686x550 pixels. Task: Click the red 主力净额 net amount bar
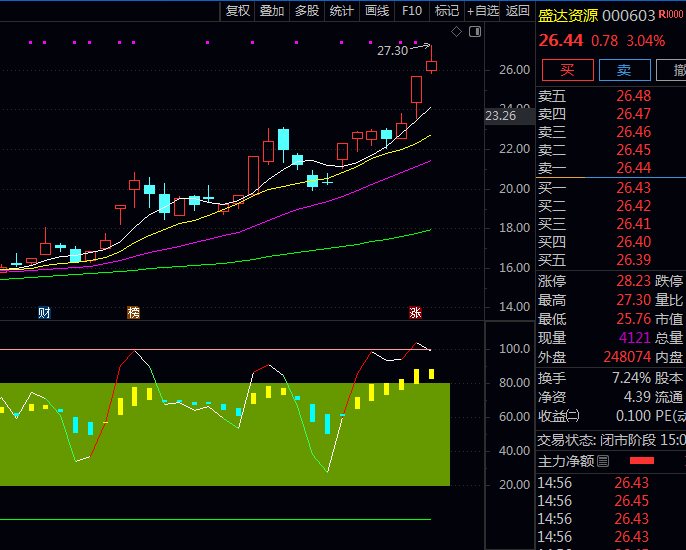click(x=642, y=460)
